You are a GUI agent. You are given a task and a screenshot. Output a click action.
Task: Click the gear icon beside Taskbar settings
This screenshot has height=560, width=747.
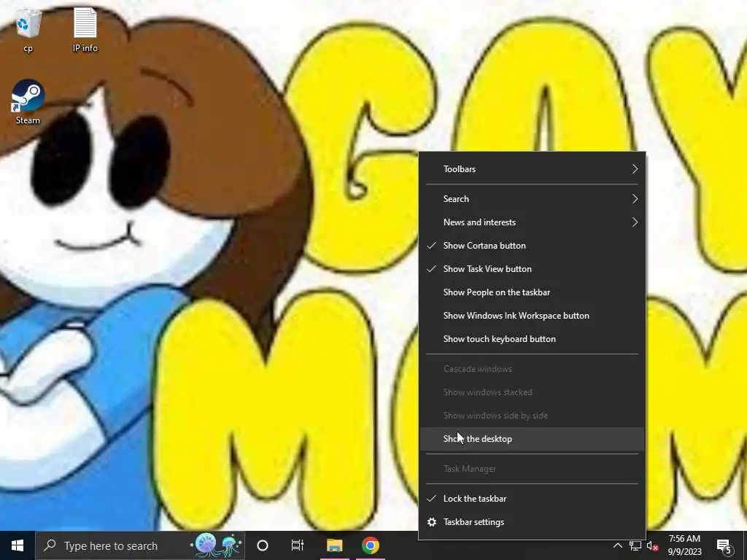coord(432,522)
